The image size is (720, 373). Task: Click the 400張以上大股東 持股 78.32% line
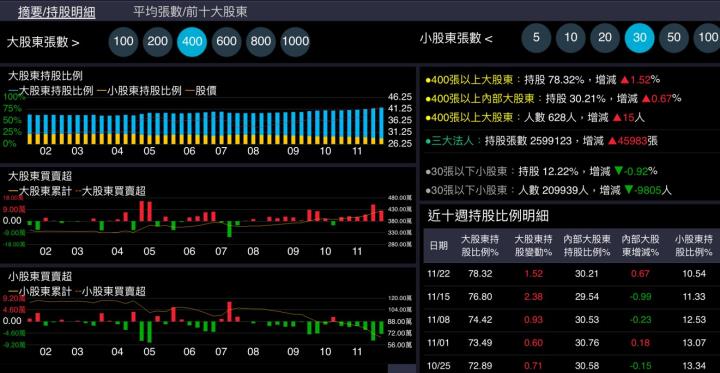tap(543, 80)
